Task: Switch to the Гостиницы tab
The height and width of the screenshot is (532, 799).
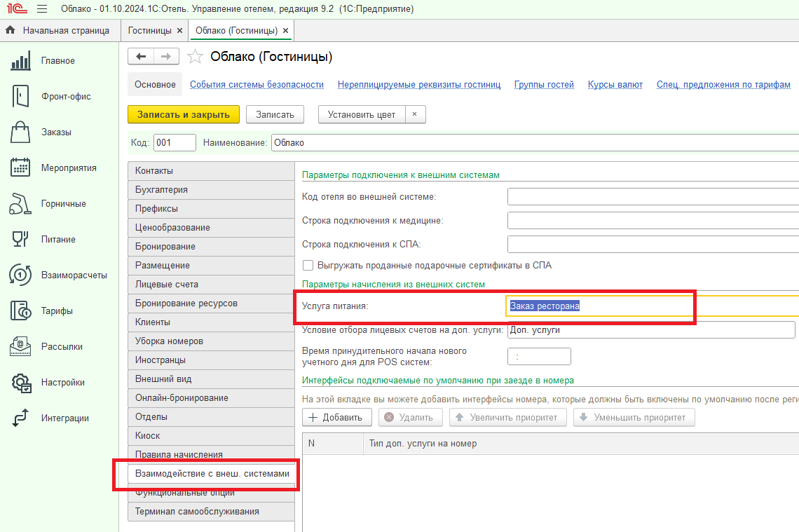Action: pos(149,31)
